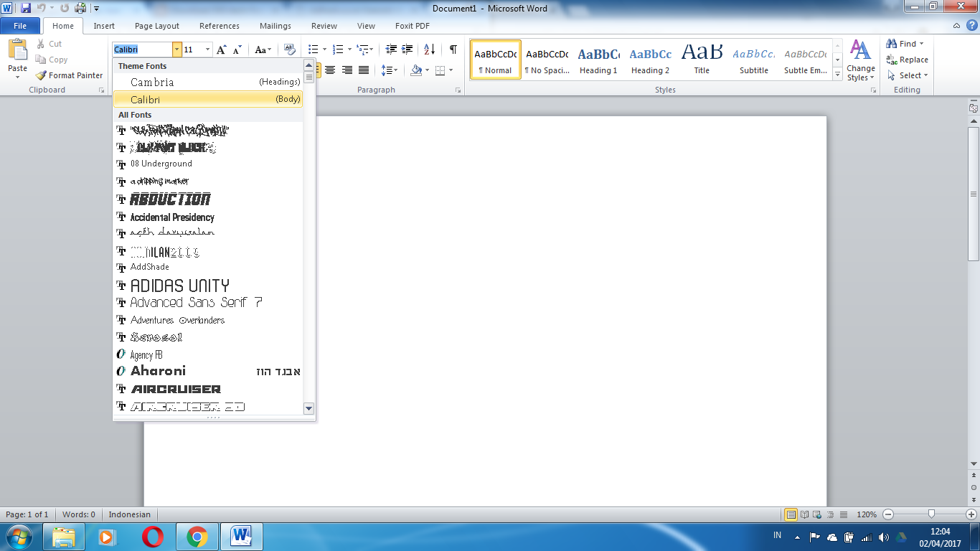Click the Indonesian language status button
This screenshot has height=551, width=980.
pyautogui.click(x=130, y=514)
